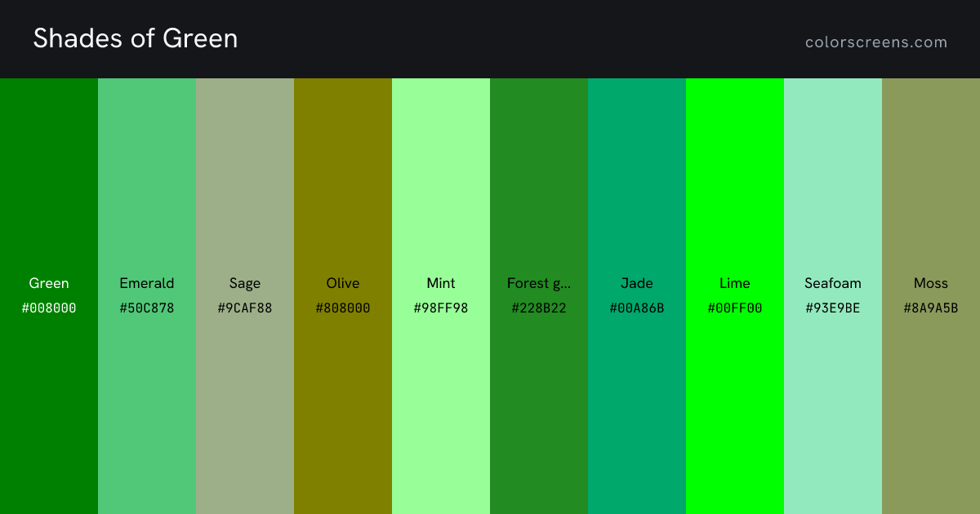
Task: Choose the Olive color stripe
Action: click(x=343, y=296)
